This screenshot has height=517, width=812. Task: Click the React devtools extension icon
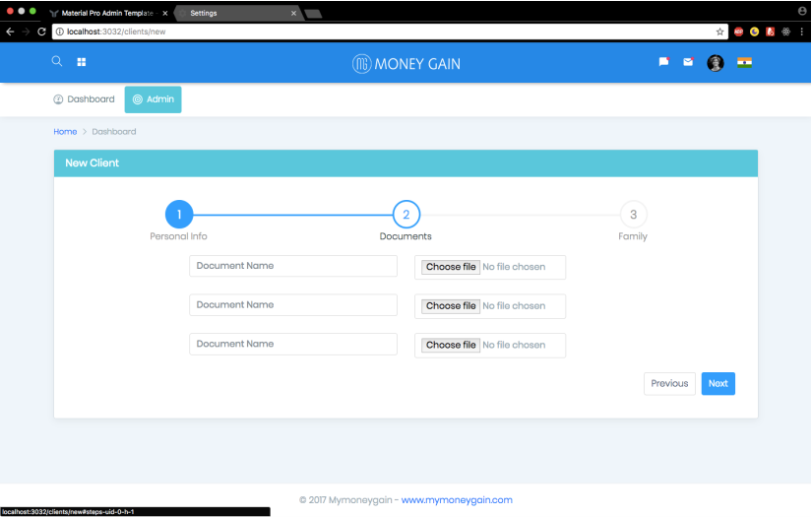coord(786,32)
